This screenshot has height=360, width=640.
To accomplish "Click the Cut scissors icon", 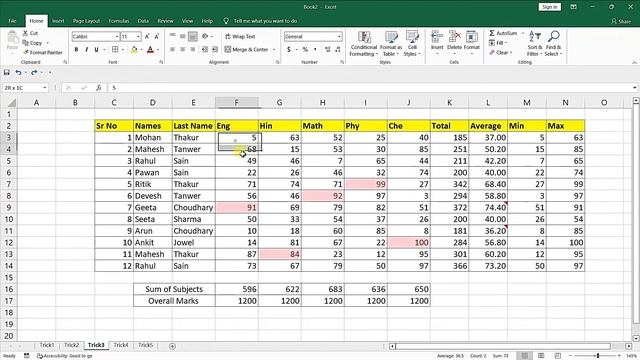I will 25,33.
